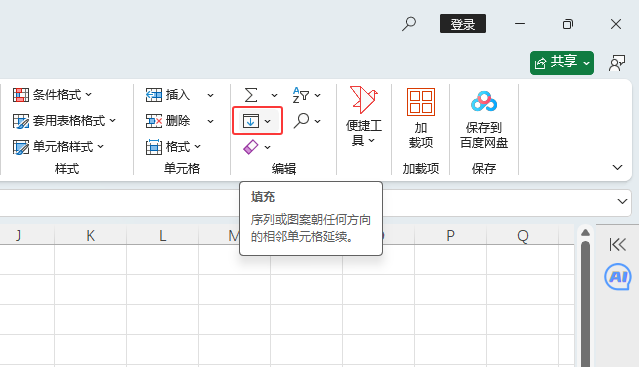The image size is (639, 367).
Task: Expand the 删除 dropdown arrow
Action: pyautogui.click(x=210, y=121)
